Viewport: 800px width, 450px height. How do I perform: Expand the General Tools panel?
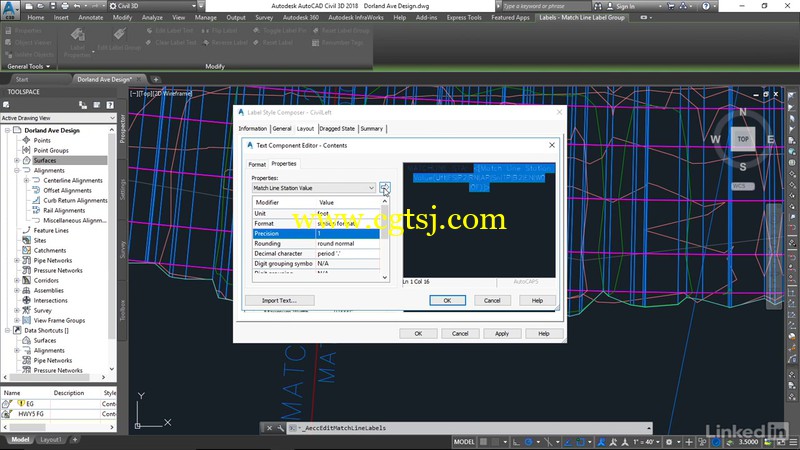coord(29,66)
